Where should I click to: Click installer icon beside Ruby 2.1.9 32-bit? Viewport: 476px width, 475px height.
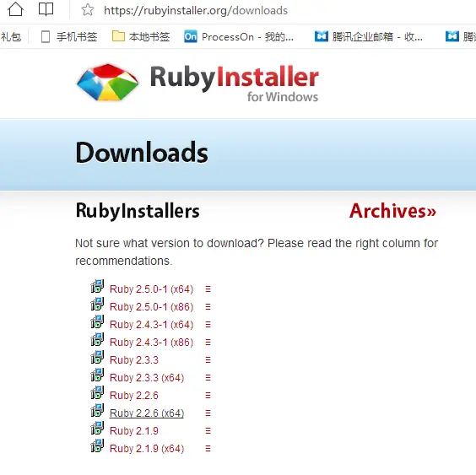97,428
